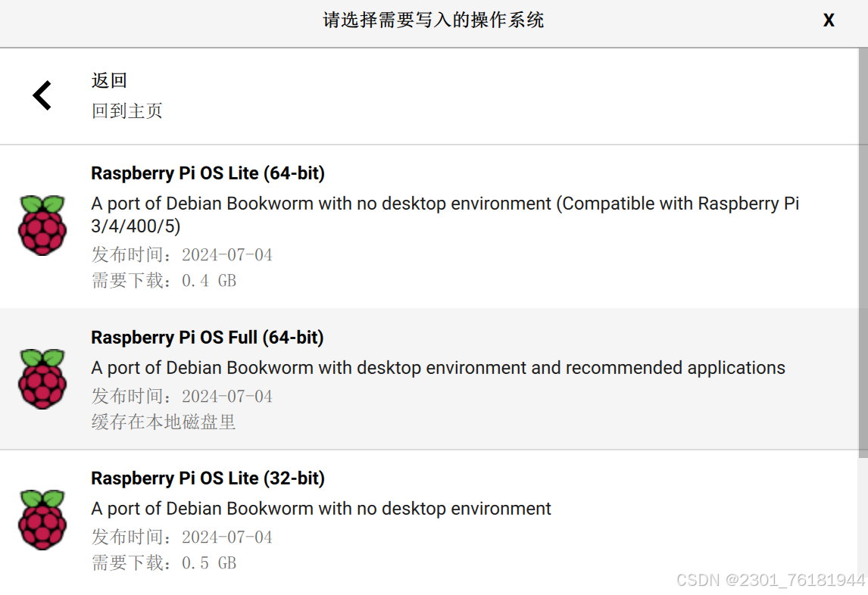Click the vertical scrollbar thumb
Image resolution: width=868 pixels, height=595 pixels.
click(x=863, y=253)
